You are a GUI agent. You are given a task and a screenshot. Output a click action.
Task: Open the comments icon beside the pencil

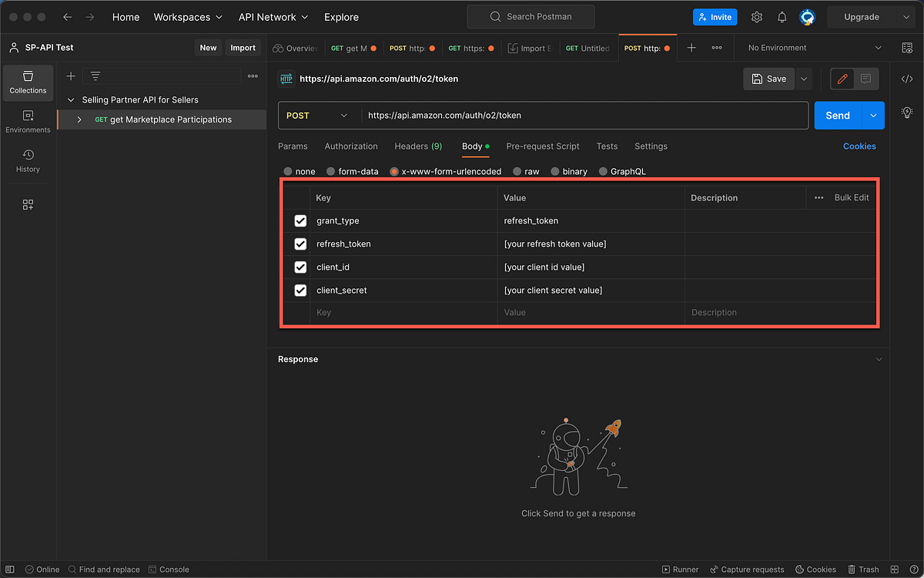(865, 79)
